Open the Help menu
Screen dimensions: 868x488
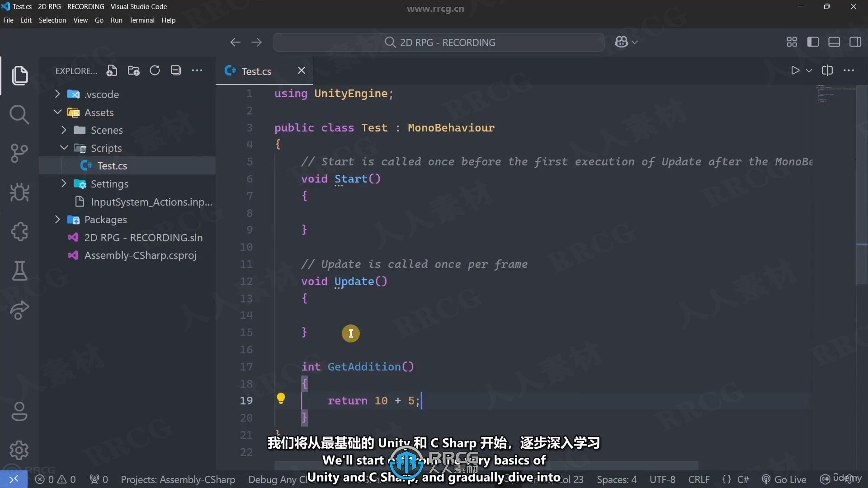(x=169, y=20)
